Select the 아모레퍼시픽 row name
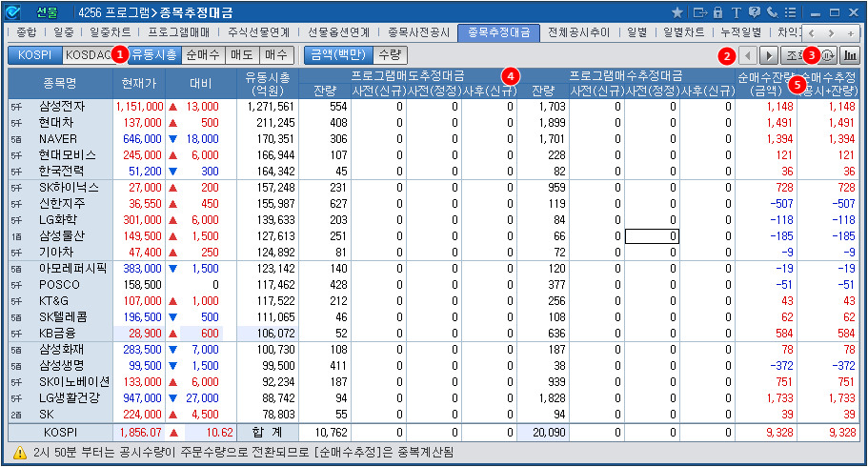Screen dimensions: 868x467 pyautogui.click(x=72, y=269)
